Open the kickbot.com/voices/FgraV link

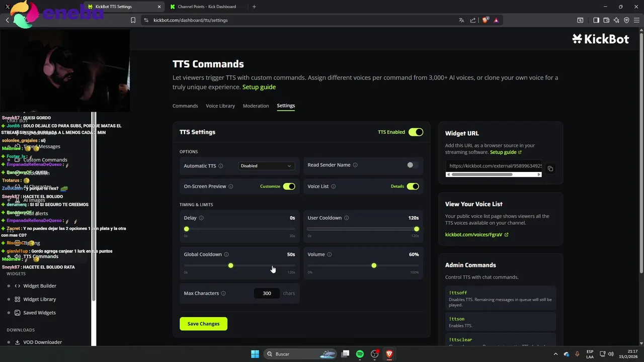tap(476, 235)
